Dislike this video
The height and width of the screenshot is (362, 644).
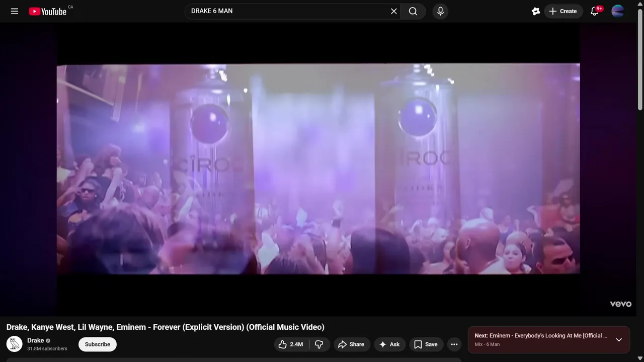[x=319, y=344]
